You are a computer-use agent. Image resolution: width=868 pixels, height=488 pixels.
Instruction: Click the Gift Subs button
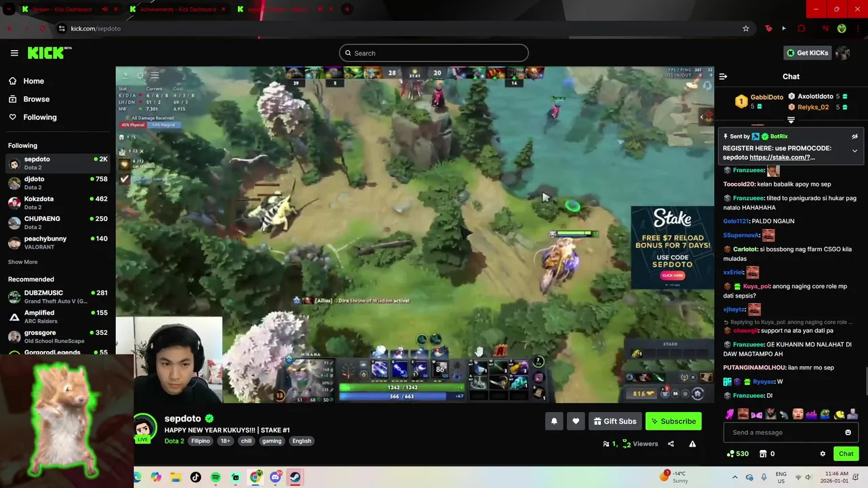(x=615, y=421)
